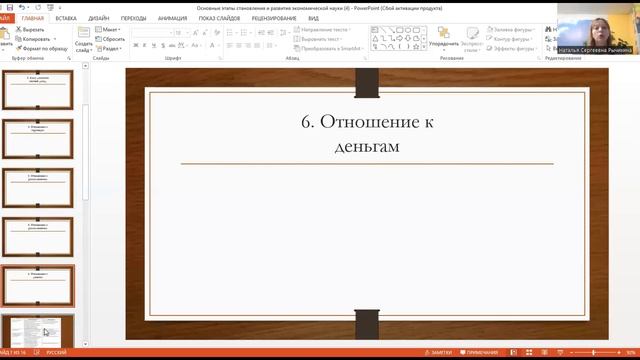Click Преобразовать в SmartArt
Viewport: 640px width, 360px height.
(329, 48)
